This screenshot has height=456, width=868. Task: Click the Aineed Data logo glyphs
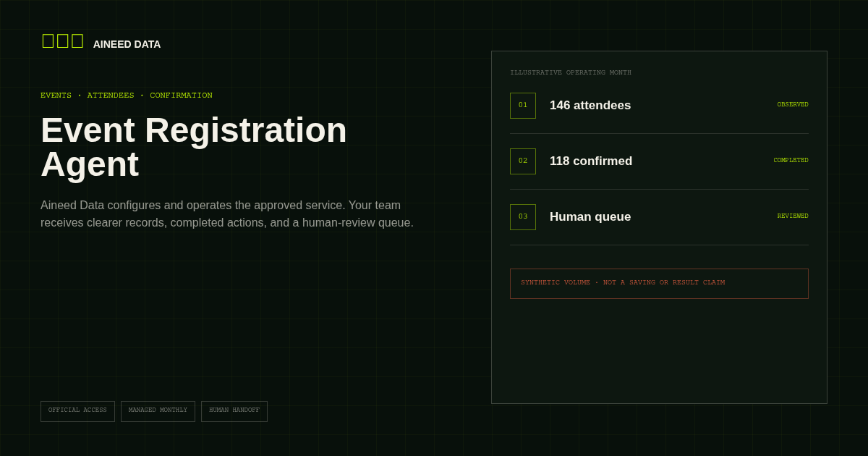point(63,41)
